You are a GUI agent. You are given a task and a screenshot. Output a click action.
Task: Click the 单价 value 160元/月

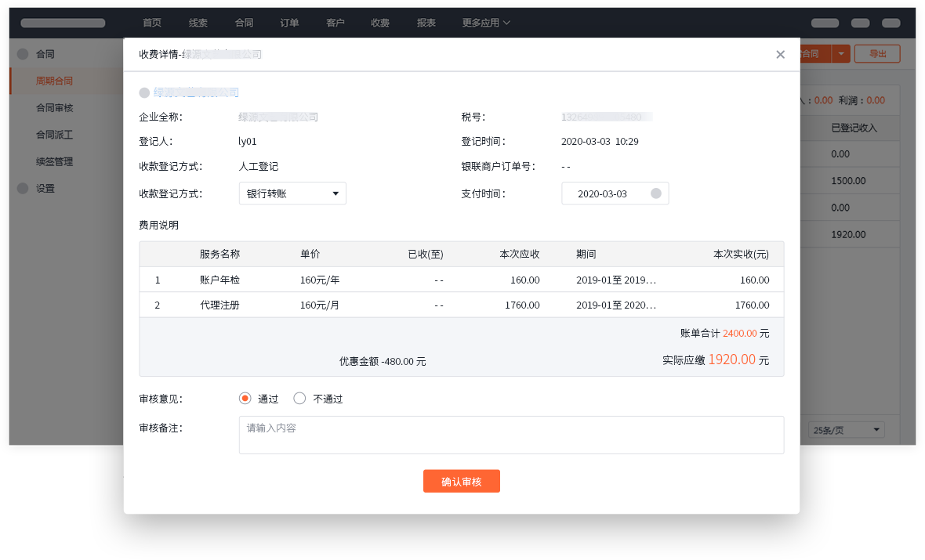click(320, 305)
